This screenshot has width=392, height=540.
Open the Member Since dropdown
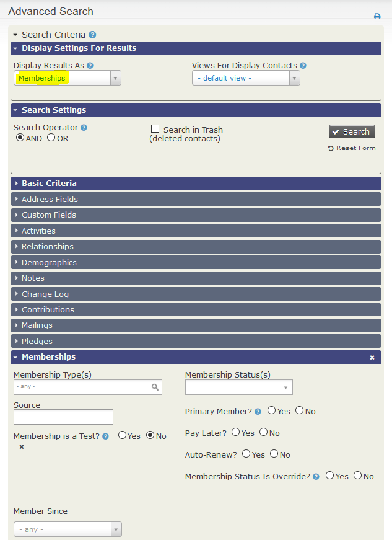(68, 529)
